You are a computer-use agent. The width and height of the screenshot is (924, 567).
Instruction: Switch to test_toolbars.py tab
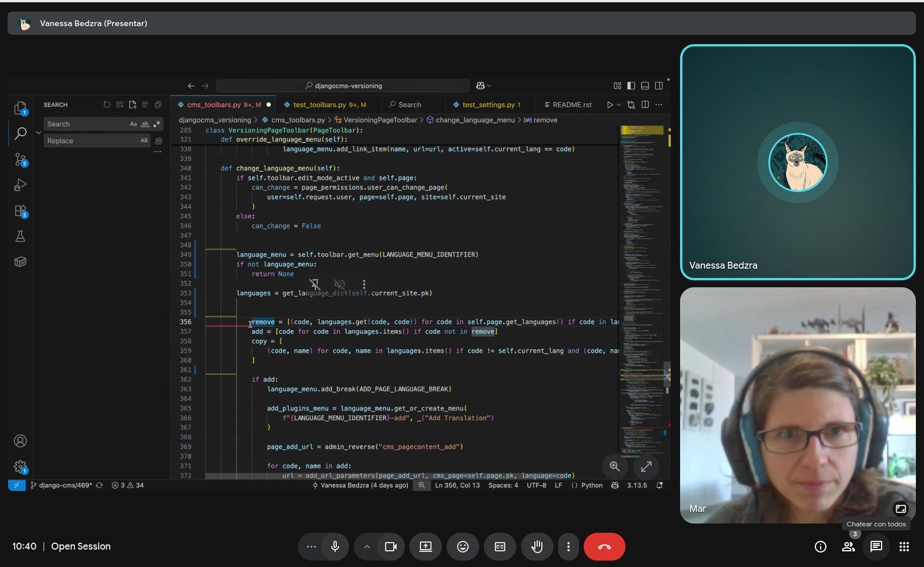329,105
